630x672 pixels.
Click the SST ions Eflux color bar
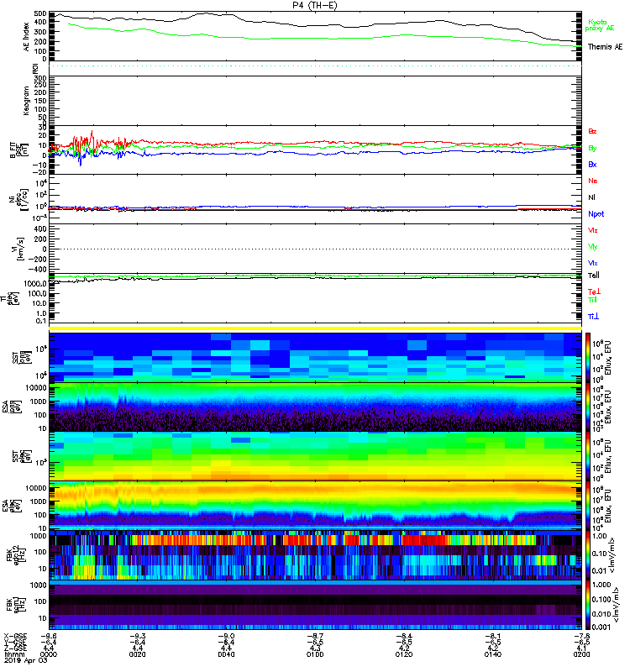pos(588,357)
